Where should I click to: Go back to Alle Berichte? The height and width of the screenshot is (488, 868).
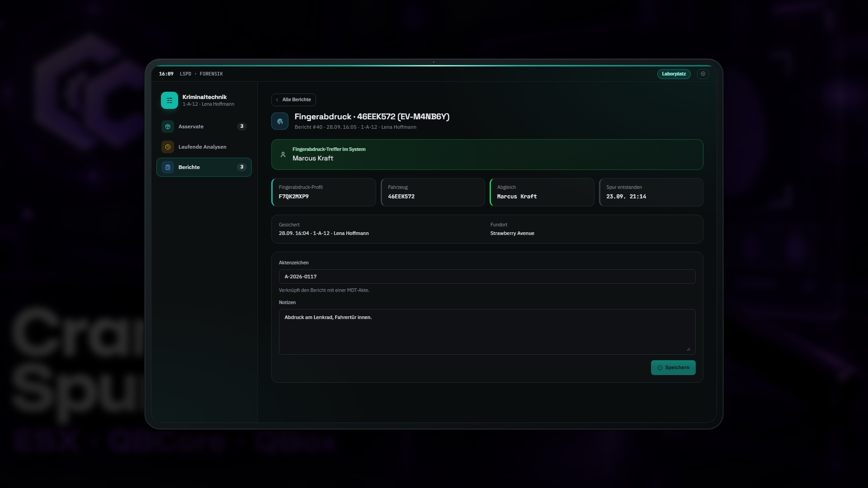click(x=293, y=100)
